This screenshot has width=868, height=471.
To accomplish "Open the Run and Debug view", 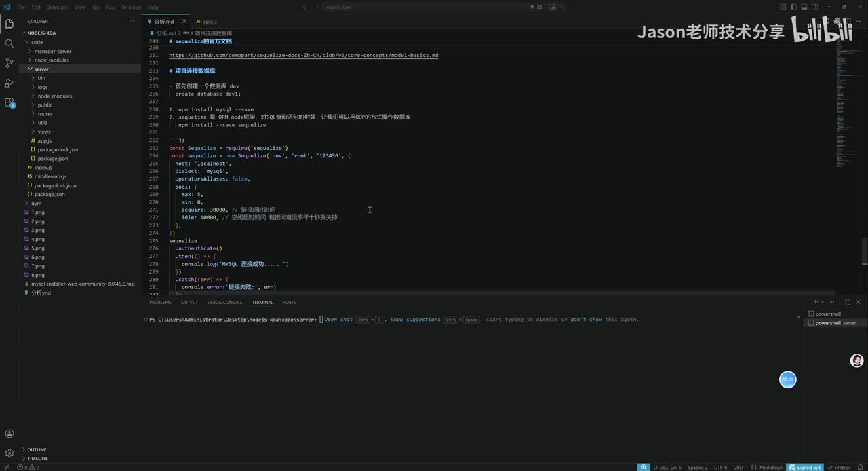I will pos(9,83).
